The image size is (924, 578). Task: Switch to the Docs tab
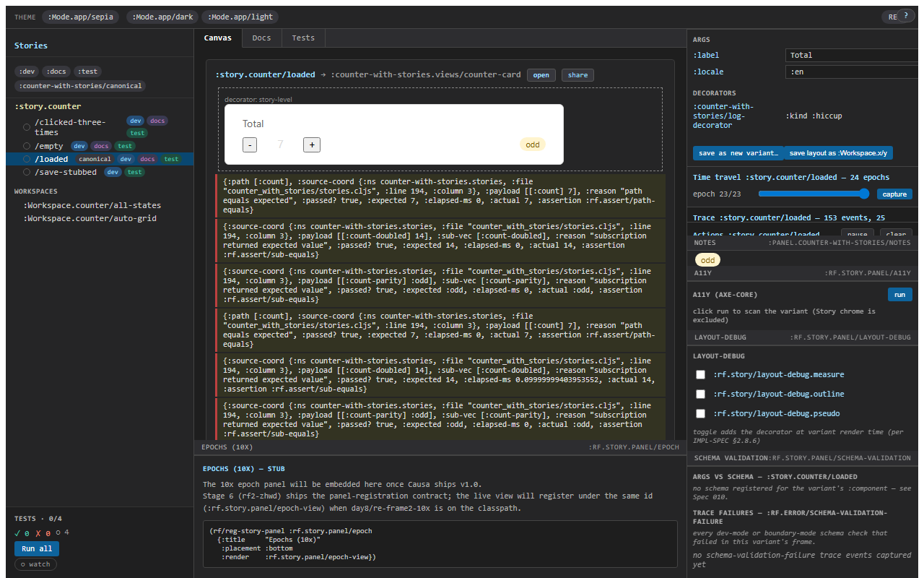pos(261,38)
